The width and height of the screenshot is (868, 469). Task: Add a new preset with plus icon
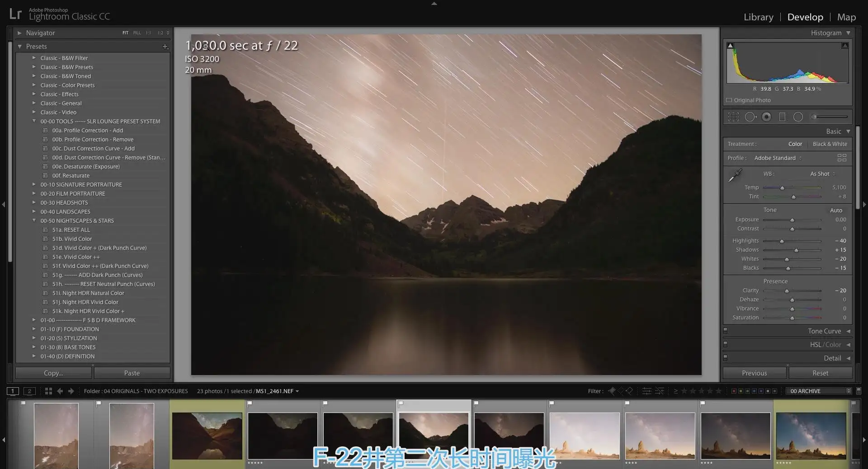(165, 47)
